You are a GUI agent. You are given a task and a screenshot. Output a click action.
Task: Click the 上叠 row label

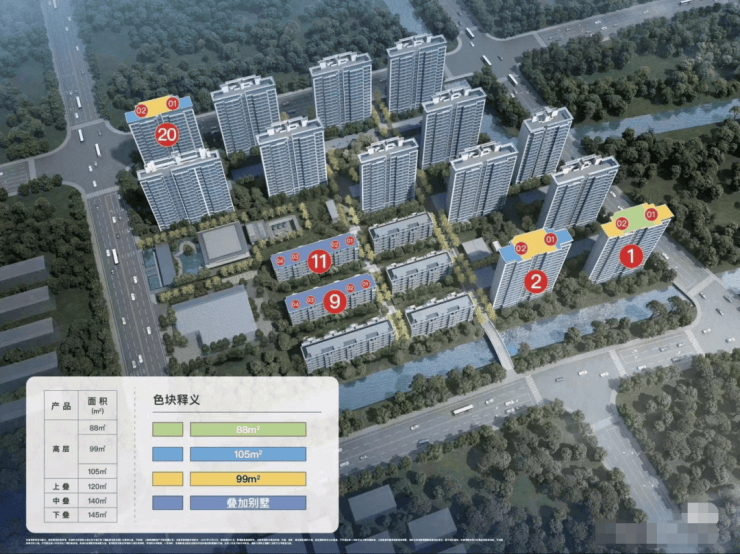click(61, 487)
